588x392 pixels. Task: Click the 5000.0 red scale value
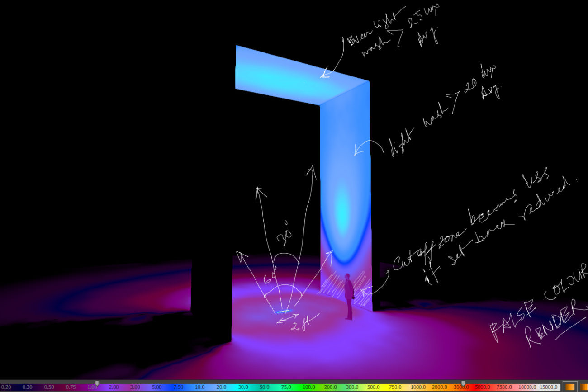tap(483, 387)
